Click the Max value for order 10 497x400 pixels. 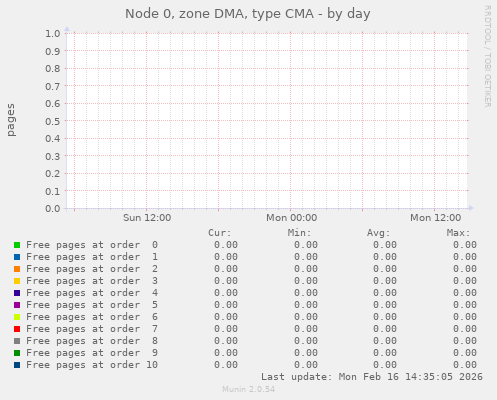(465, 365)
